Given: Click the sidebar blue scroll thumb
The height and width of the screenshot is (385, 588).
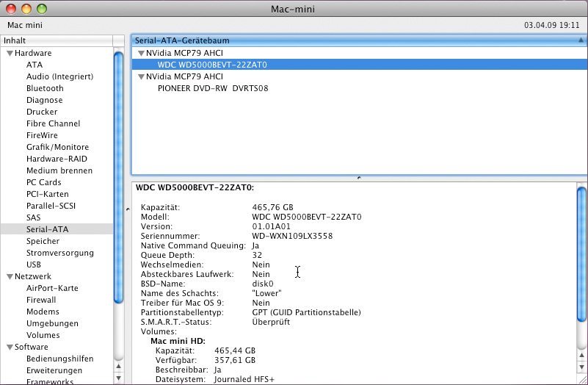Looking at the screenshot, I should pyautogui.click(x=118, y=178).
